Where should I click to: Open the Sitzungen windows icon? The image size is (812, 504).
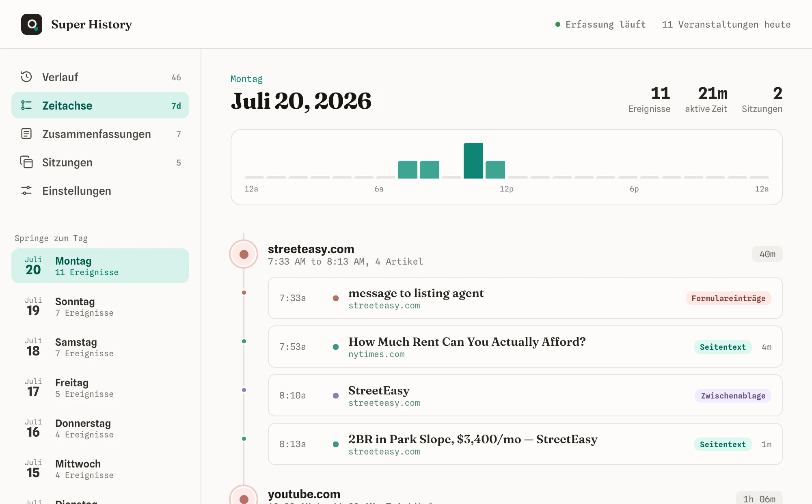[x=26, y=162]
